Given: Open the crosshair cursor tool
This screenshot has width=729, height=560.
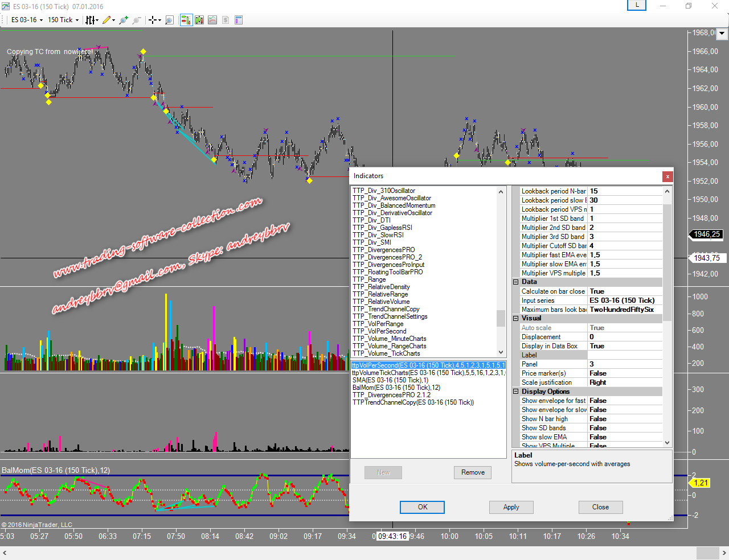Looking at the screenshot, I should pos(153,20).
